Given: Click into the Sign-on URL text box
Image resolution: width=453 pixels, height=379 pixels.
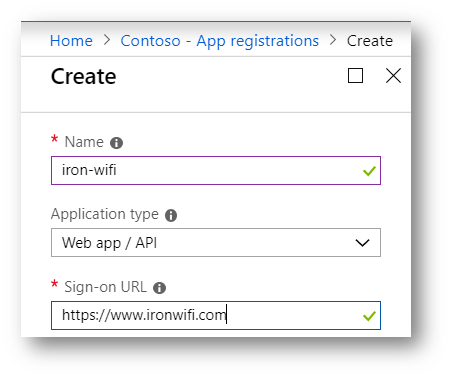Looking at the screenshot, I should (x=216, y=315).
